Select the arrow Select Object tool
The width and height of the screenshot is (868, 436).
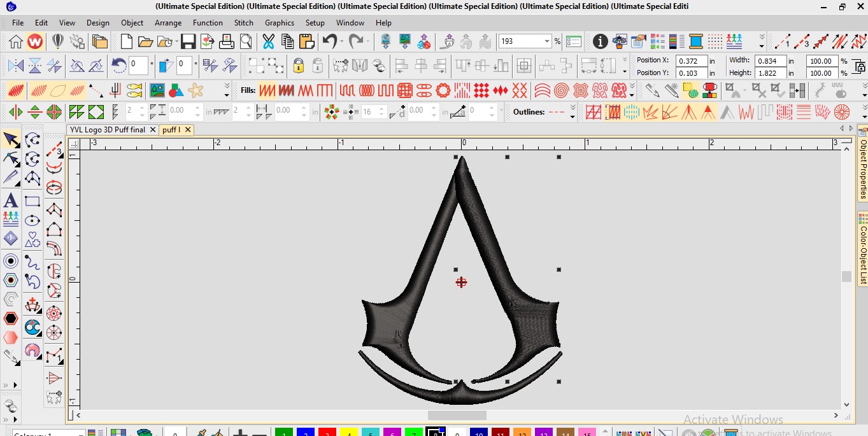(x=11, y=139)
